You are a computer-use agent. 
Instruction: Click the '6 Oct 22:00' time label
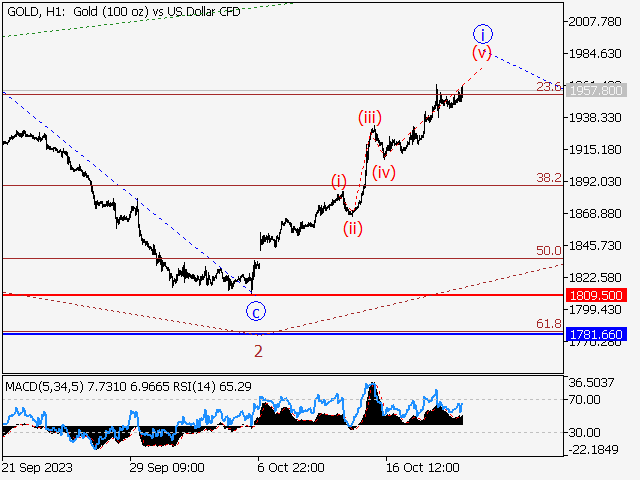[x=291, y=467]
